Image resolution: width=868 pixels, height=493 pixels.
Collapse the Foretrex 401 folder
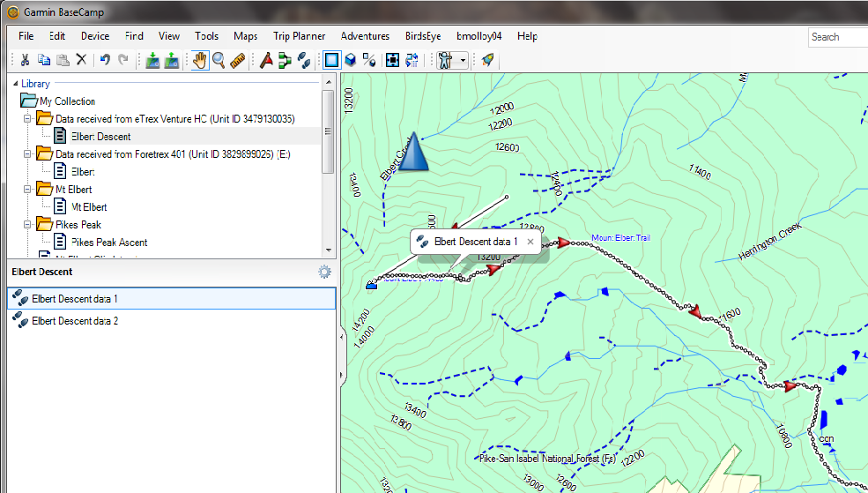[x=27, y=154]
